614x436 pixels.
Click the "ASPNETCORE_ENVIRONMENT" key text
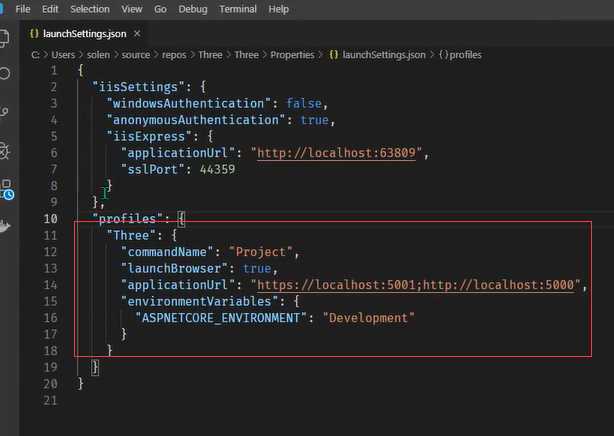[220, 318]
